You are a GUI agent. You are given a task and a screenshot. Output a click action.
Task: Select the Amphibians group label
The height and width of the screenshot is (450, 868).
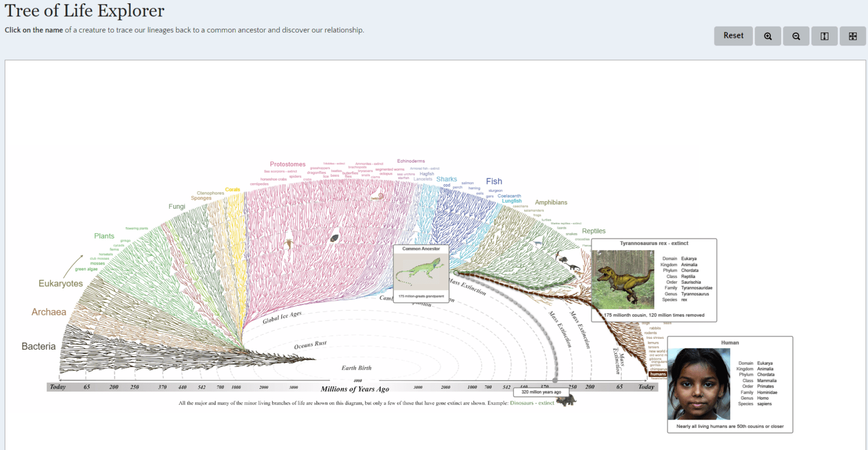pyautogui.click(x=551, y=203)
